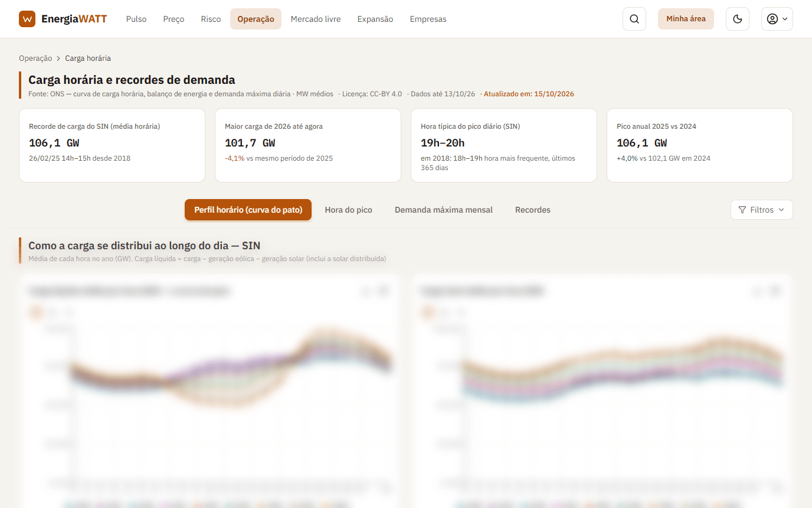The height and width of the screenshot is (508, 812).
Task: Navigate to Mercado livre
Action: pos(316,19)
